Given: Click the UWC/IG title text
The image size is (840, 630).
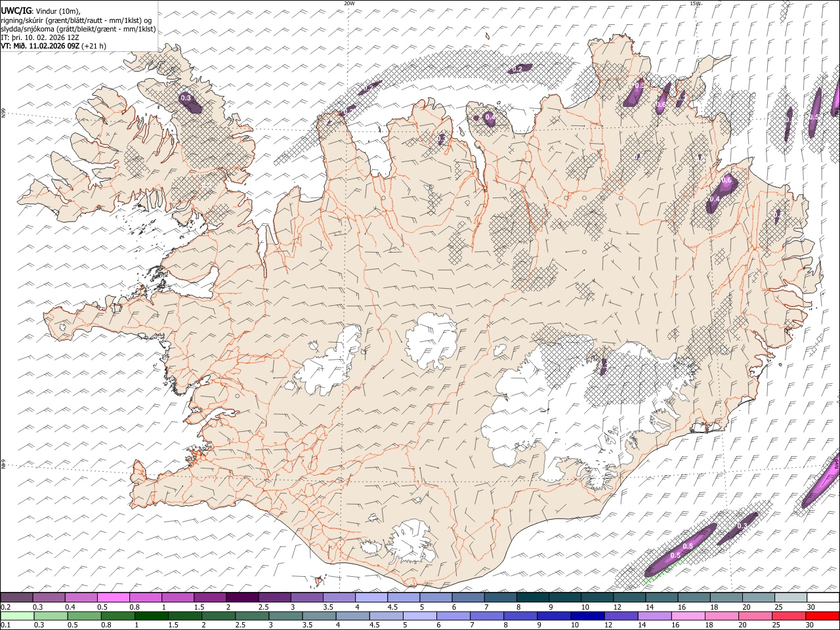Looking at the screenshot, I should pyautogui.click(x=16, y=11).
